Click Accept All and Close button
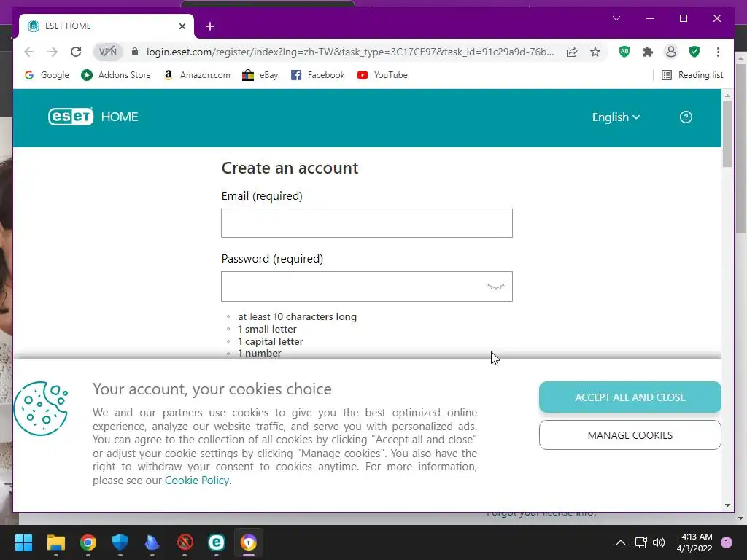The image size is (747, 560). (x=630, y=397)
